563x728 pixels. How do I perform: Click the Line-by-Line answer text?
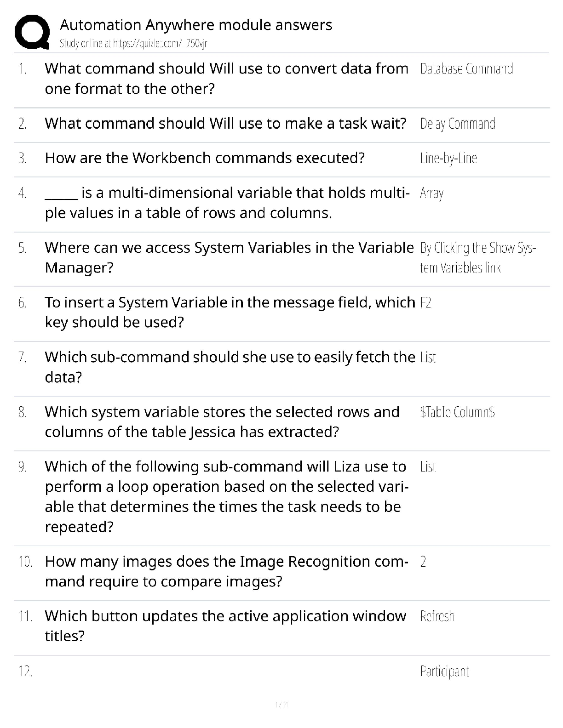tap(448, 158)
